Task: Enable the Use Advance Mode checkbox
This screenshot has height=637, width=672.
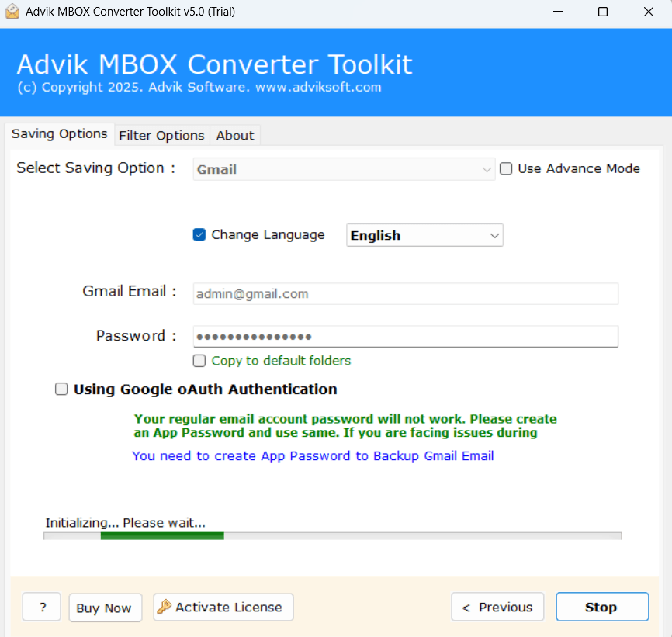Action: pyautogui.click(x=506, y=169)
